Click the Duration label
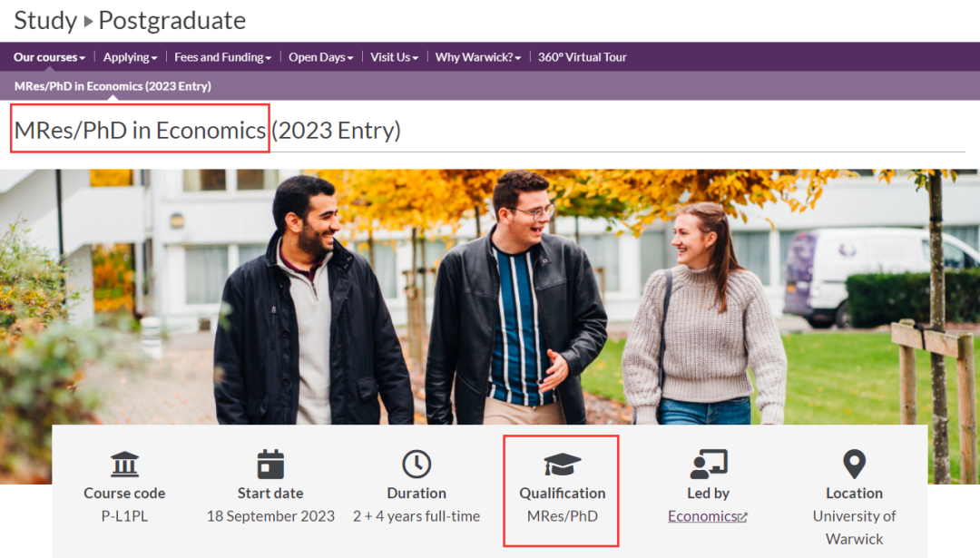Image resolution: width=980 pixels, height=558 pixels. pos(416,493)
